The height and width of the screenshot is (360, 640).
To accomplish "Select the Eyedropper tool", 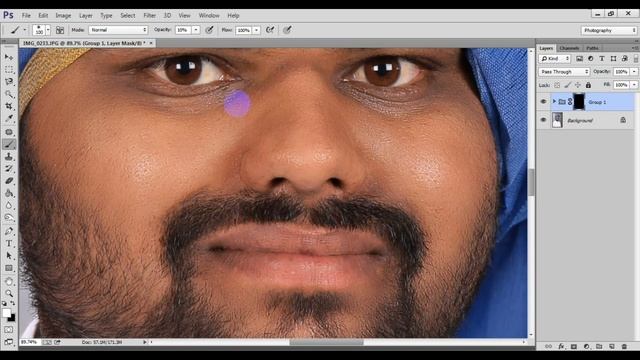I will [9, 119].
